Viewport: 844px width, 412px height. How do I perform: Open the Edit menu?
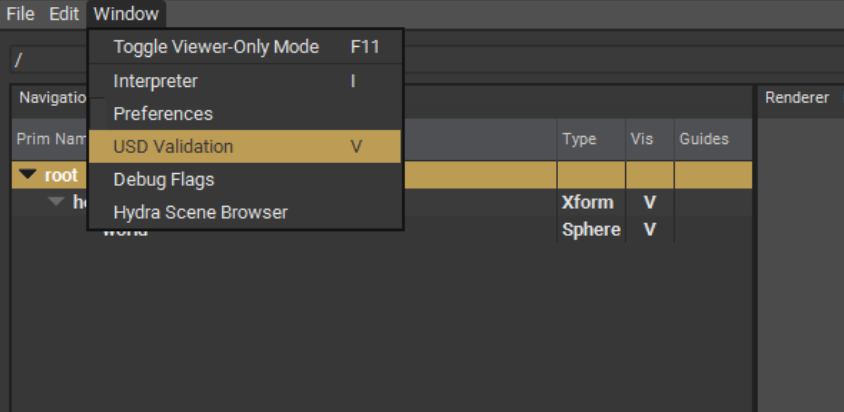click(64, 15)
